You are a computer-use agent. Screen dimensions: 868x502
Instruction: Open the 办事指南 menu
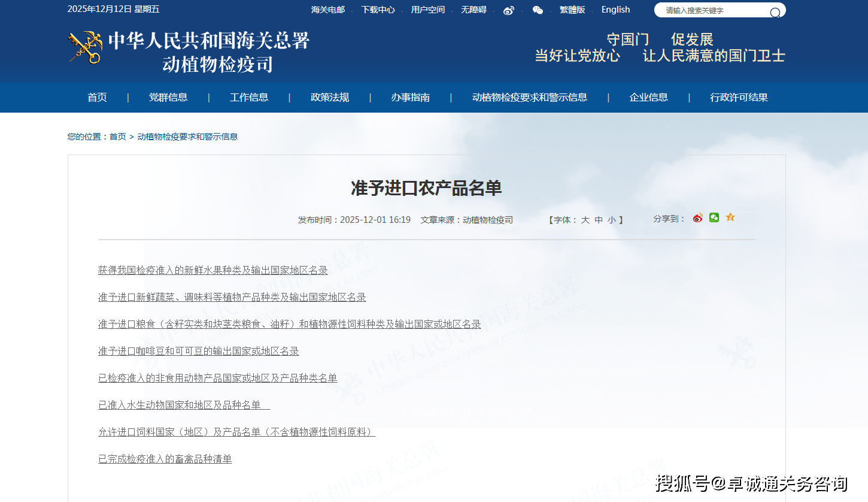point(411,98)
